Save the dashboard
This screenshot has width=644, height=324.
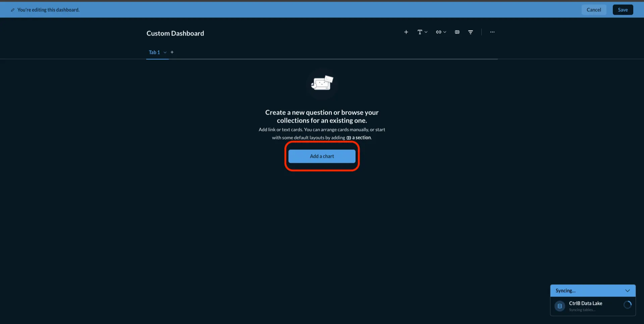[x=623, y=10]
